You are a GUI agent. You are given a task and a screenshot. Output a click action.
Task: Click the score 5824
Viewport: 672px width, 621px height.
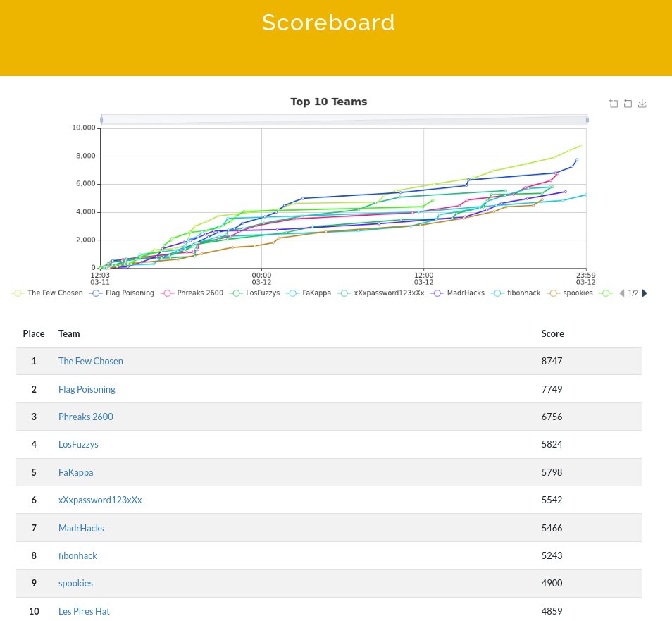[x=552, y=444]
